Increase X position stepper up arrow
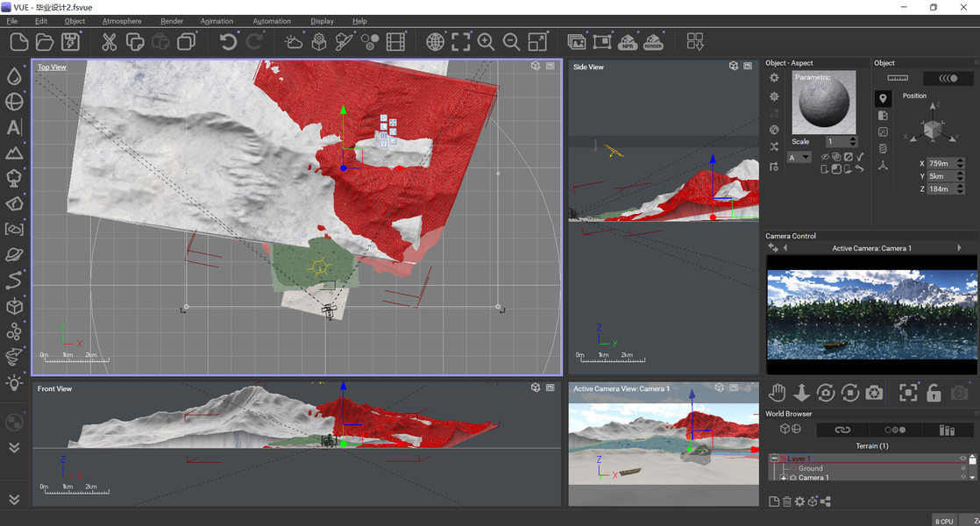 pos(961,160)
